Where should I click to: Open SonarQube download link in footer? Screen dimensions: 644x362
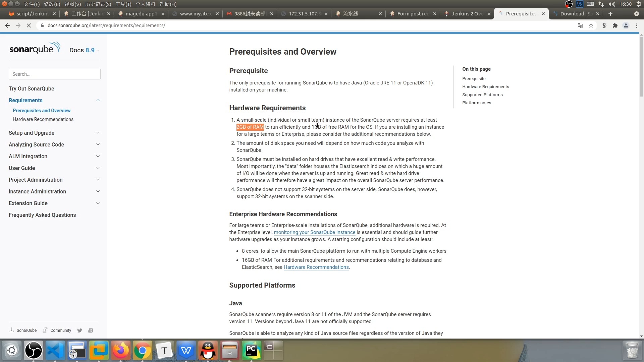click(23, 330)
